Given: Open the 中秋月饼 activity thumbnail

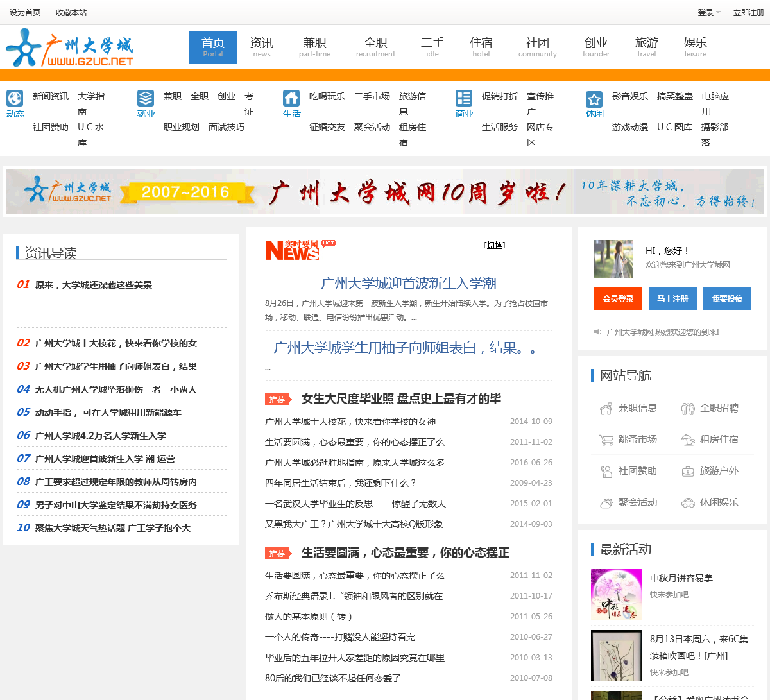Looking at the screenshot, I should 616,595.
